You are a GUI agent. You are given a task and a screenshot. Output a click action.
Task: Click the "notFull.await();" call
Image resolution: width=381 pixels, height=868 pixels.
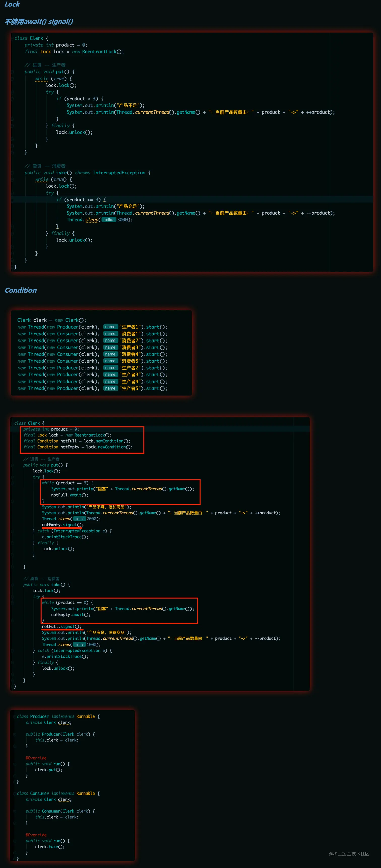[x=70, y=495]
